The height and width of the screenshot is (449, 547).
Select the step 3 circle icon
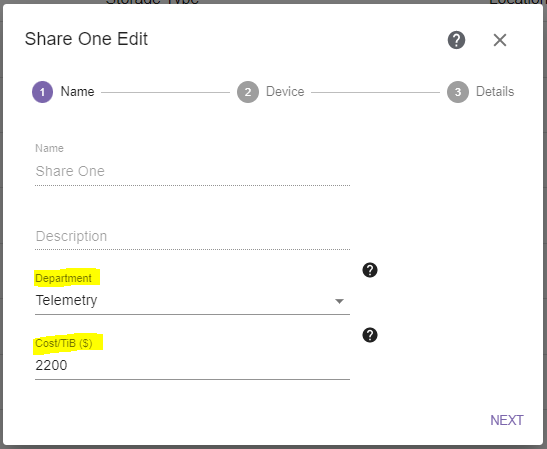[458, 92]
